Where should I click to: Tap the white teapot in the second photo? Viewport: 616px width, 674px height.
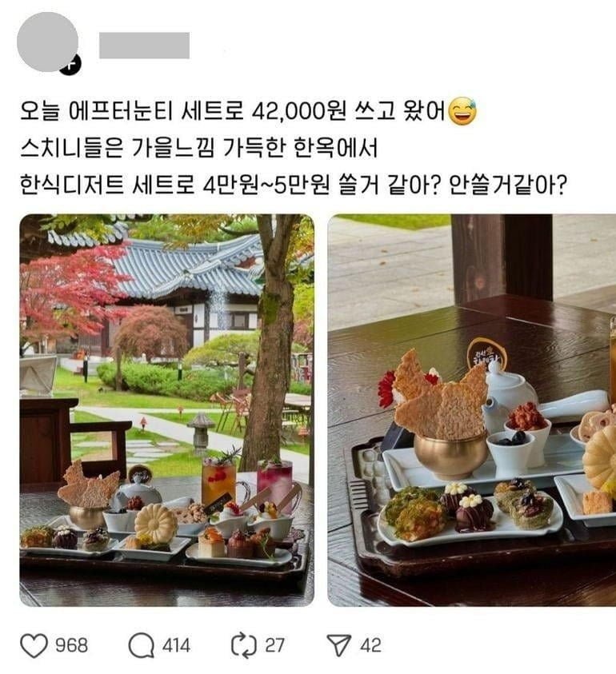(510, 397)
